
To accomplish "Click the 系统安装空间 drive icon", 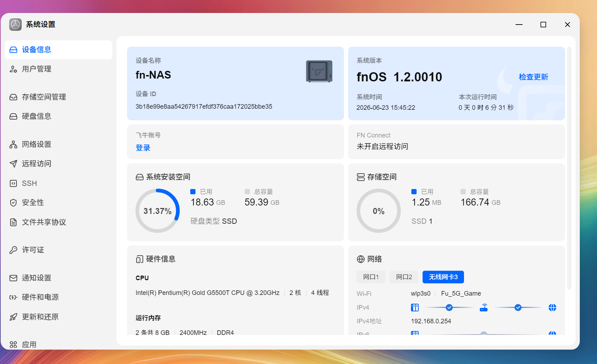I will pyautogui.click(x=140, y=177).
